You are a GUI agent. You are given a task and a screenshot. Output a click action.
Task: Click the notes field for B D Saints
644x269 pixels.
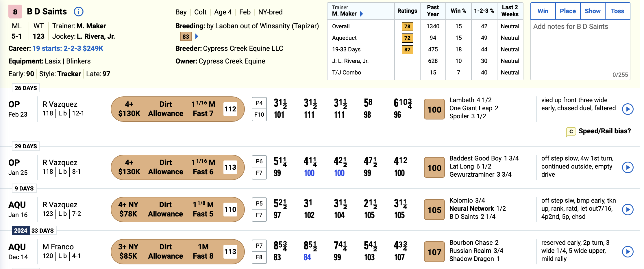[580, 50]
